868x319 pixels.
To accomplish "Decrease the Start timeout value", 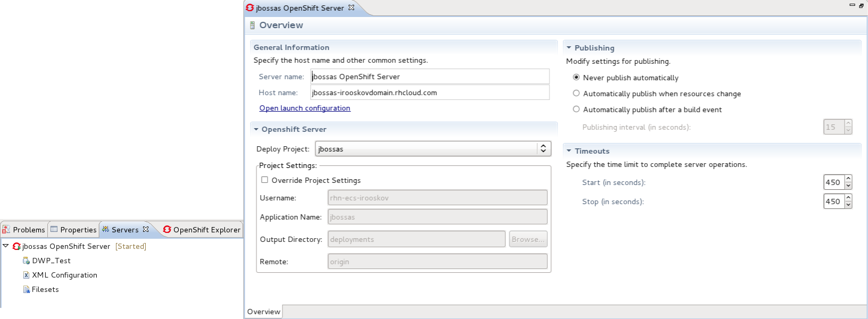I will pyautogui.click(x=848, y=186).
